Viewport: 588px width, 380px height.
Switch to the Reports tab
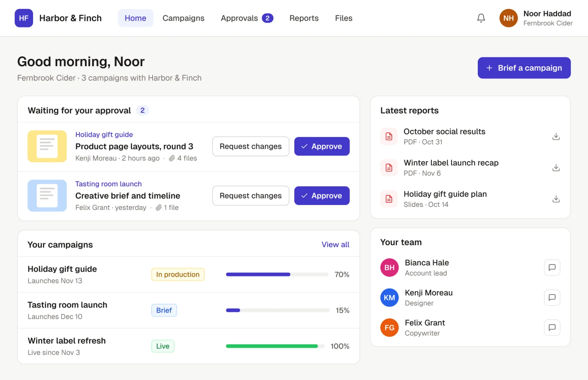tap(304, 18)
